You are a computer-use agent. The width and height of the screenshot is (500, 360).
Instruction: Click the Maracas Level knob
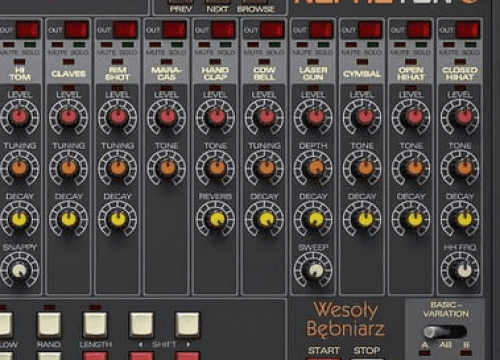coord(167,117)
